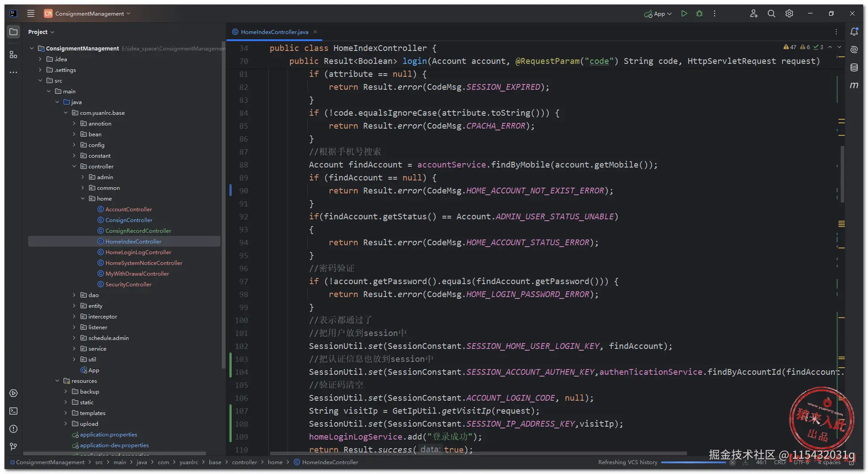Click ConsignmentManagement breadcrumb in navigation bar
This screenshot has width=868, height=474.
pyautogui.click(x=50, y=462)
